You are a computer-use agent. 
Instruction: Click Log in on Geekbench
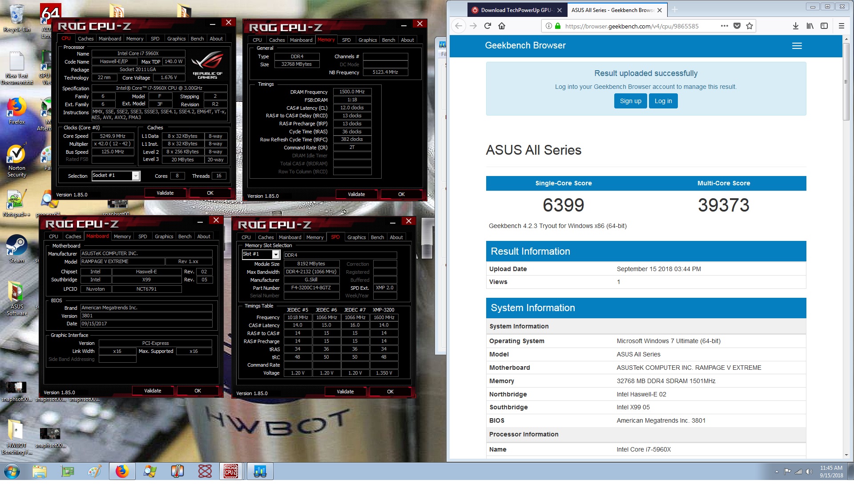pos(663,101)
